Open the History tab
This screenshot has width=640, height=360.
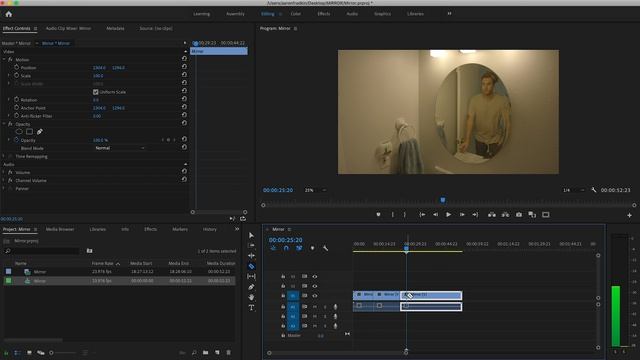210,229
